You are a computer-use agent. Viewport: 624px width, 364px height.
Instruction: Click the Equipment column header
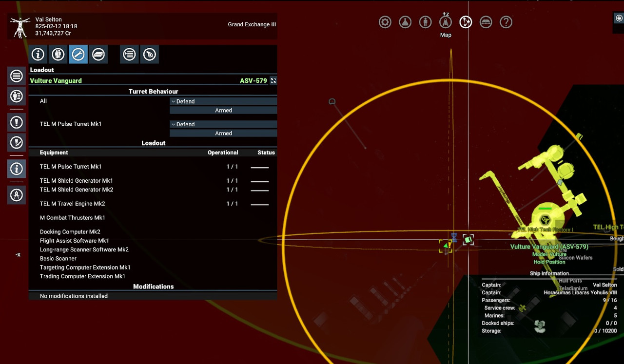(x=54, y=153)
